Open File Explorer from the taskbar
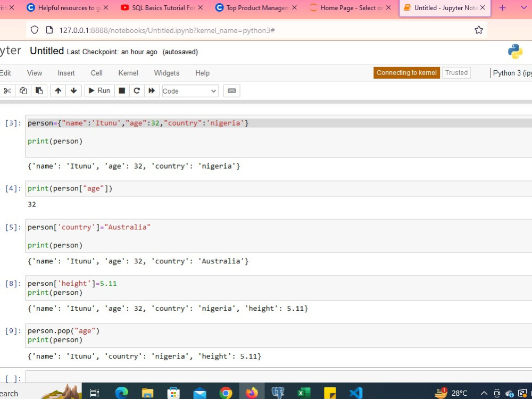The width and height of the screenshot is (532, 399). 147,393
